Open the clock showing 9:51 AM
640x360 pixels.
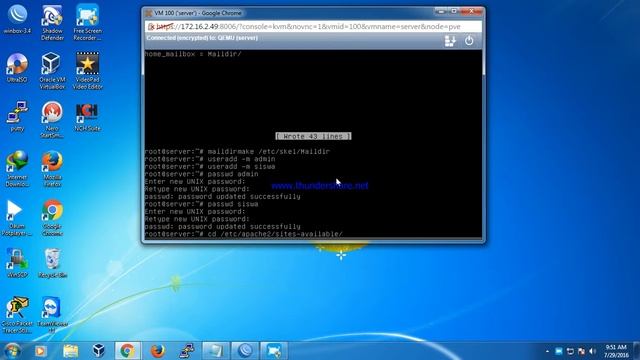(616, 351)
